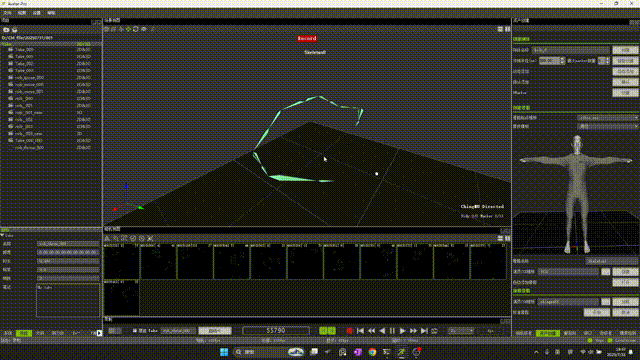This screenshot has width=640, height=360.
Task: Open the speed dropdown right of playback controls
Action: click(461, 331)
